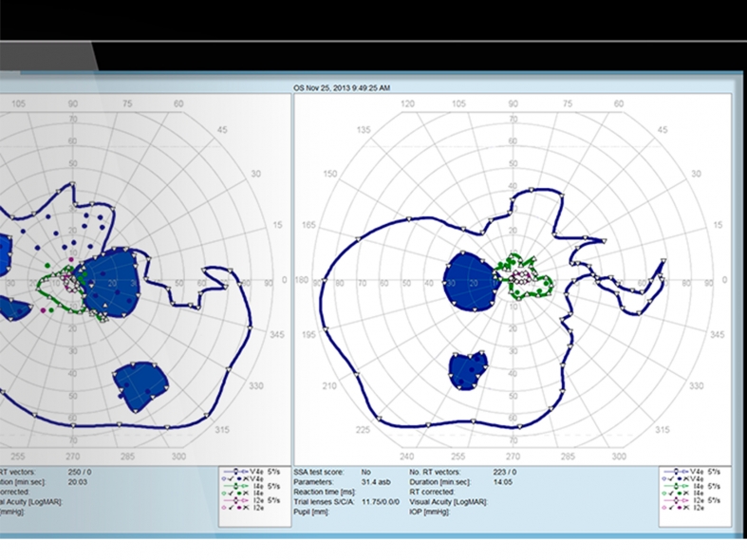Click the "180" meridian label on the OS chart
This screenshot has height=560, width=747.
(x=302, y=279)
